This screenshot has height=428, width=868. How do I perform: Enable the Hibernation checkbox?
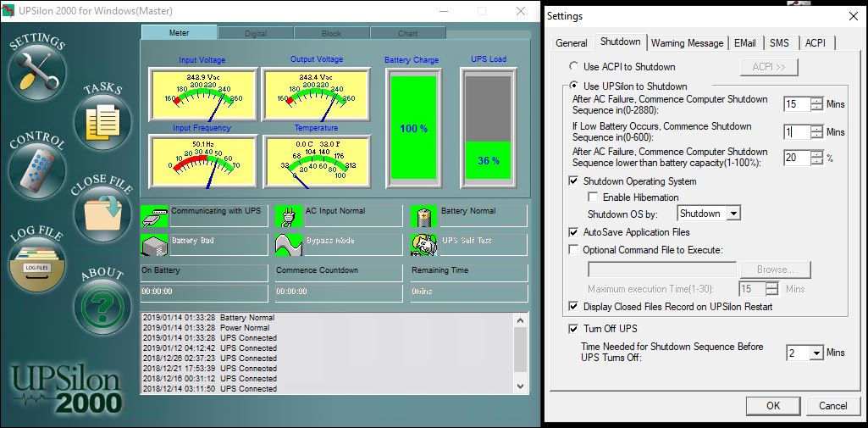click(593, 197)
